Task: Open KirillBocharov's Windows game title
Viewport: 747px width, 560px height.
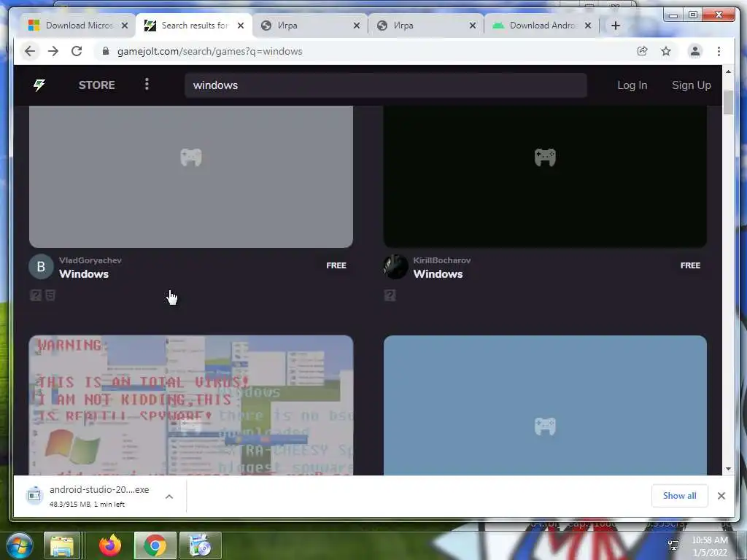Action: [438, 274]
